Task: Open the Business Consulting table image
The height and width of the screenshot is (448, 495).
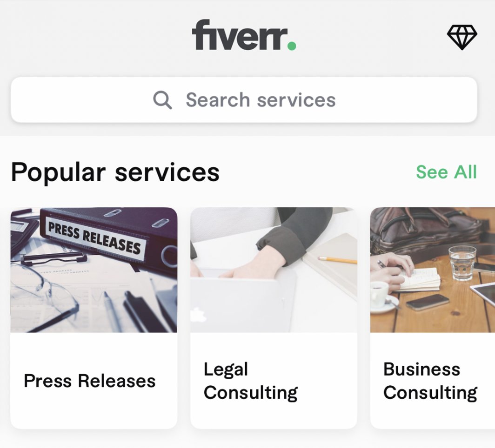Action: pyautogui.click(x=433, y=270)
